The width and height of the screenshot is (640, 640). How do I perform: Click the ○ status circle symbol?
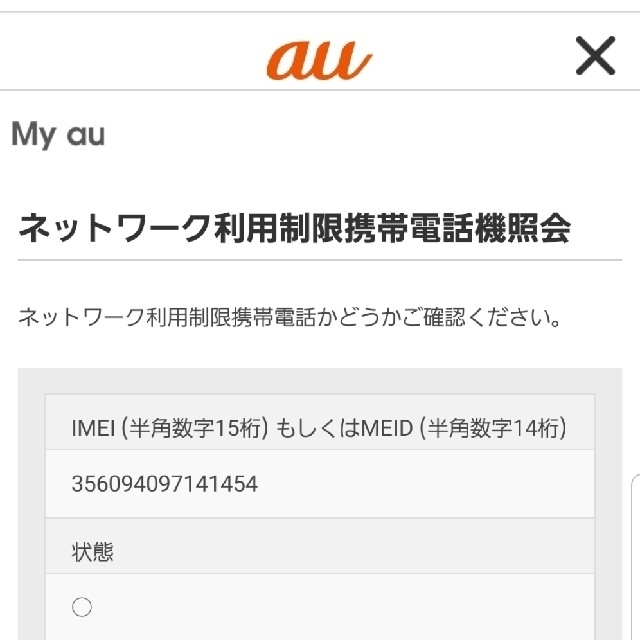coord(82,607)
